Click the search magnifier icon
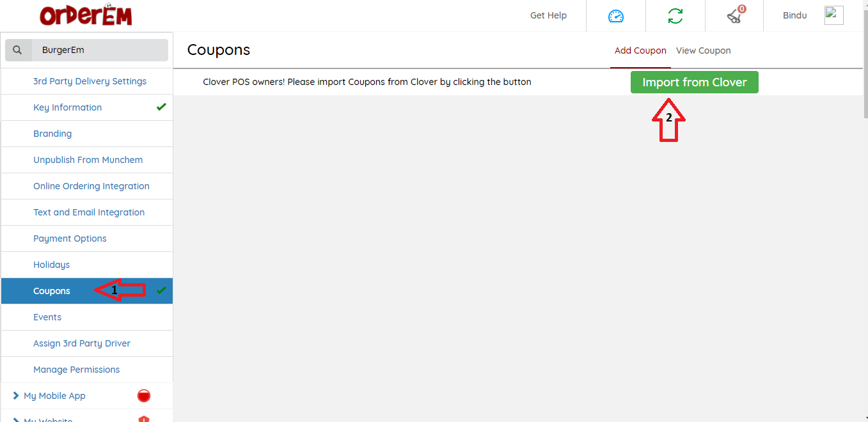Image resolution: width=868 pixels, height=422 pixels. [x=17, y=50]
